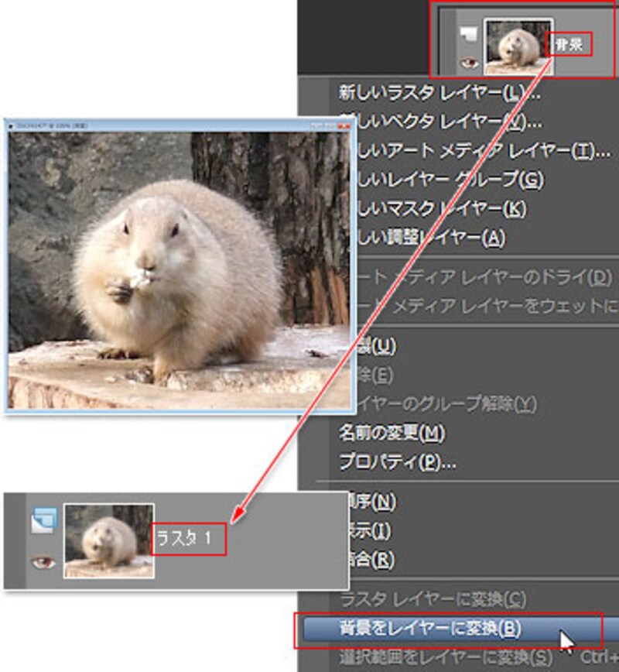The height and width of the screenshot is (672, 619).
Task: Choose 新しいラスタ レイヤー(L) from the menu
Action: coord(439,93)
